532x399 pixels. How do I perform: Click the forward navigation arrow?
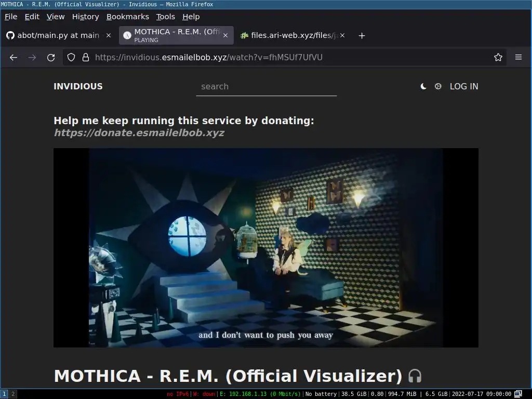click(32, 57)
